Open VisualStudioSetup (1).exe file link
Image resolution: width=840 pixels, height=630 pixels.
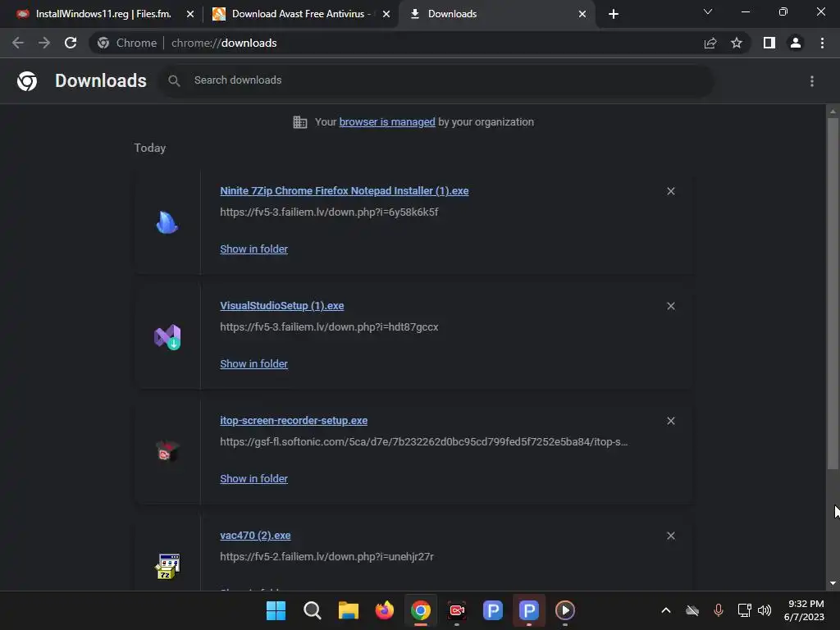click(x=282, y=306)
